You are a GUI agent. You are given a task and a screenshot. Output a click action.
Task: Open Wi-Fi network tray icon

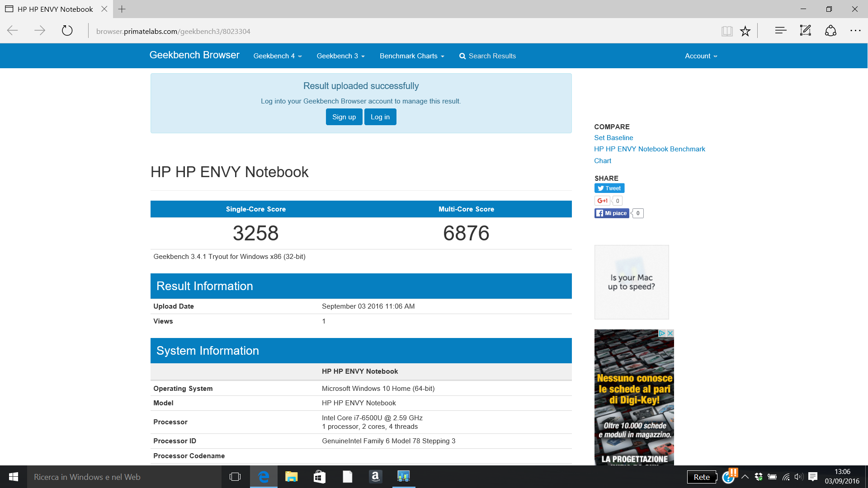pyautogui.click(x=786, y=477)
